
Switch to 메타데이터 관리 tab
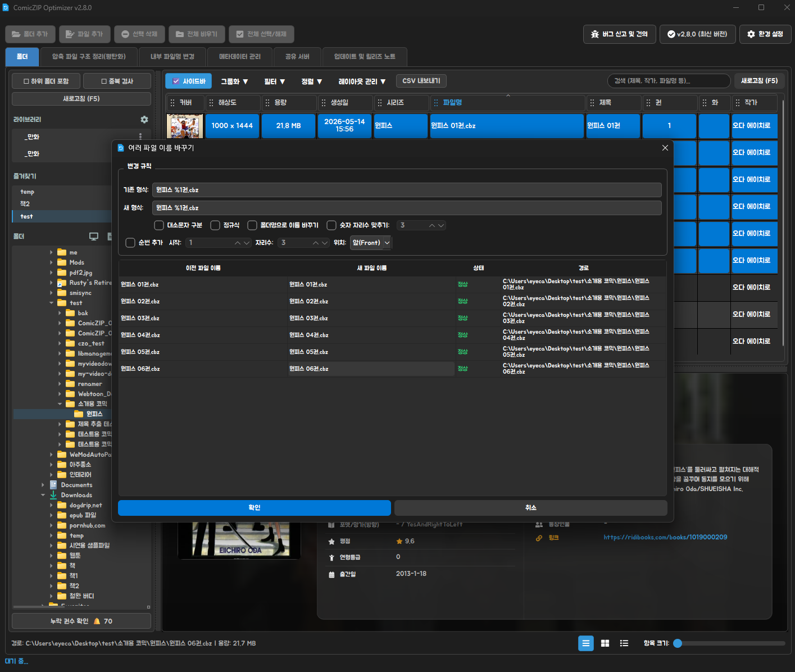[x=240, y=57]
